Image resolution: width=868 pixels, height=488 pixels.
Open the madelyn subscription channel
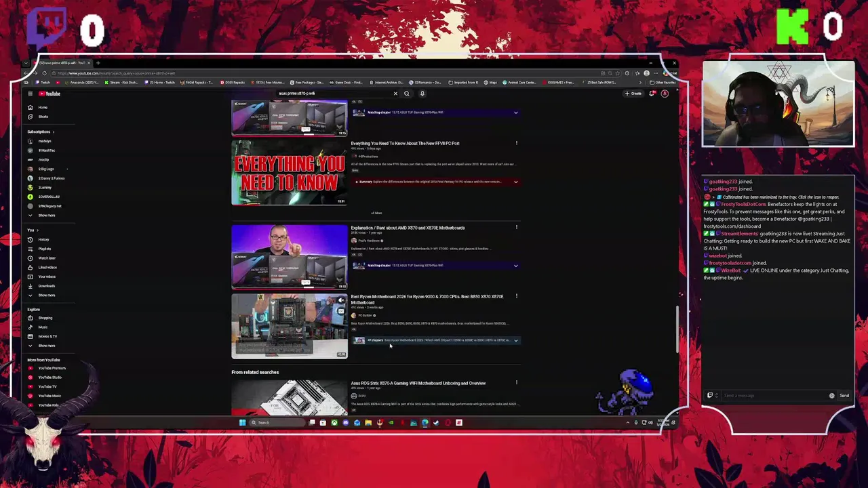[44, 141]
